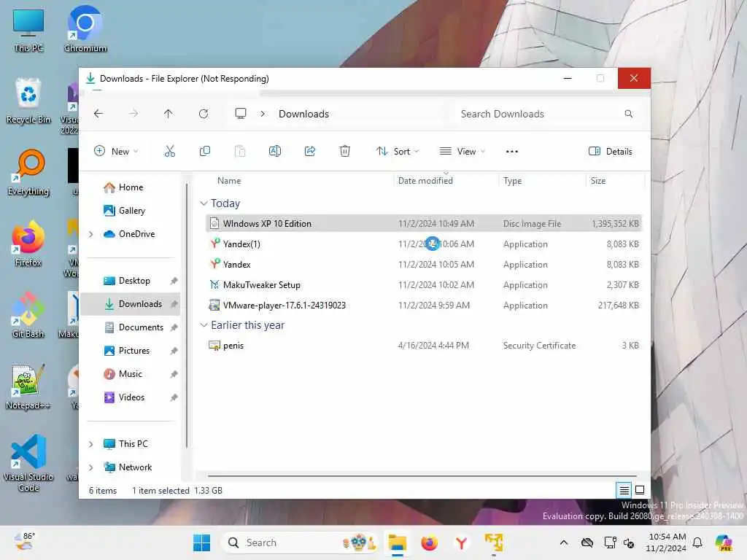Sort by Size column header
Viewport: 747px width, 560px height.
click(x=615, y=181)
